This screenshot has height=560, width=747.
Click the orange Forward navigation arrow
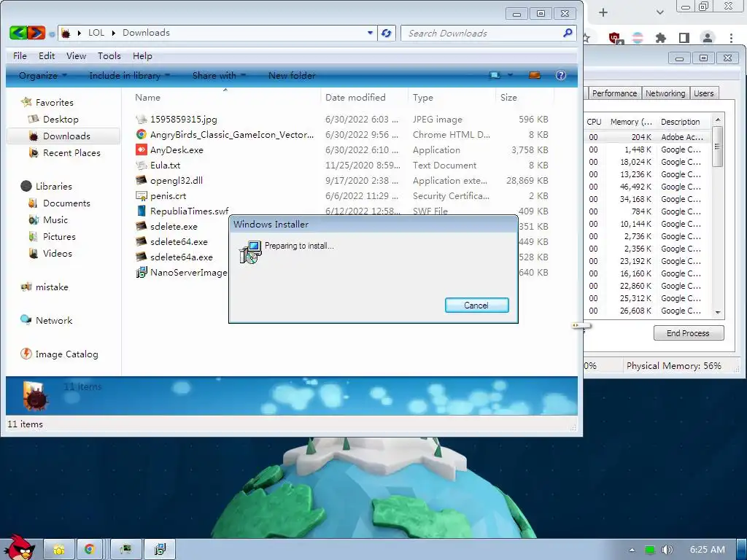36,33
